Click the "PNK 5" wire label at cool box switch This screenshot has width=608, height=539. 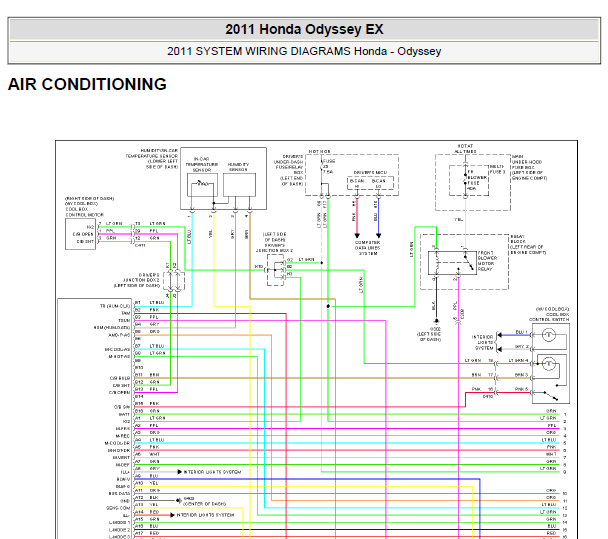pyautogui.click(x=522, y=389)
